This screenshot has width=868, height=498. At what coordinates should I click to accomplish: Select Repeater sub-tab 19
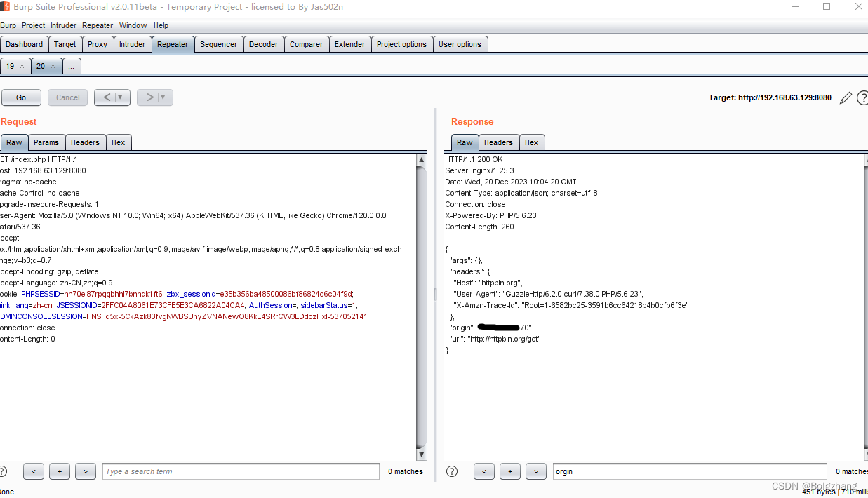(x=10, y=66)
